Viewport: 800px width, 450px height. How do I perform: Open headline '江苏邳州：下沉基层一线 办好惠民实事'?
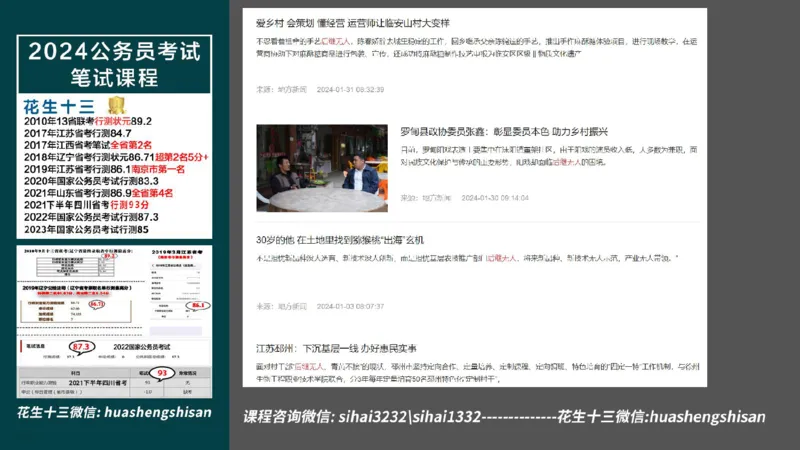pyautogui.click(x=336, y=348)
